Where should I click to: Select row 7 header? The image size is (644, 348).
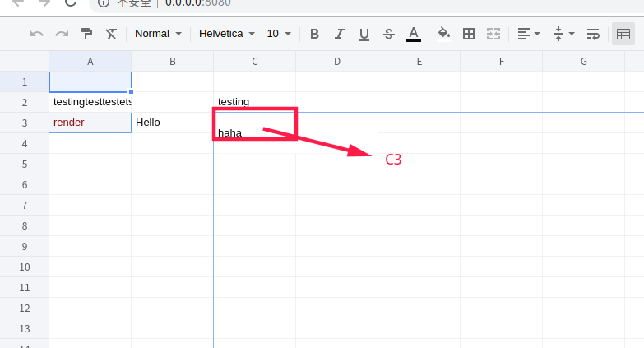pyautogui.click(x=25, y=205)
